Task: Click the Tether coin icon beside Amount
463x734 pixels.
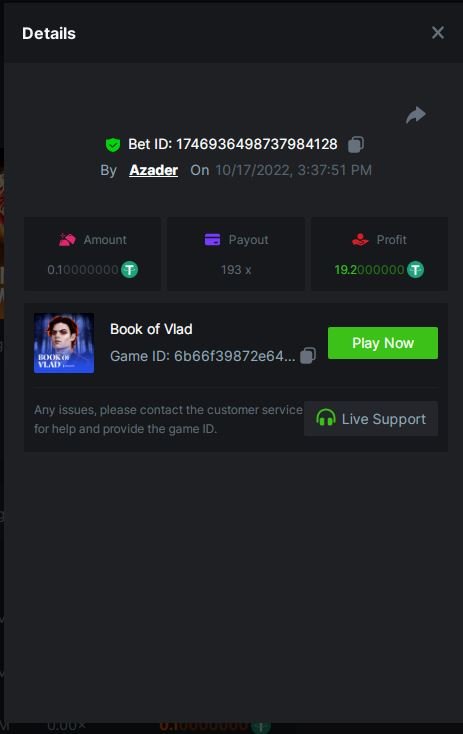Action: pos(130,270)
